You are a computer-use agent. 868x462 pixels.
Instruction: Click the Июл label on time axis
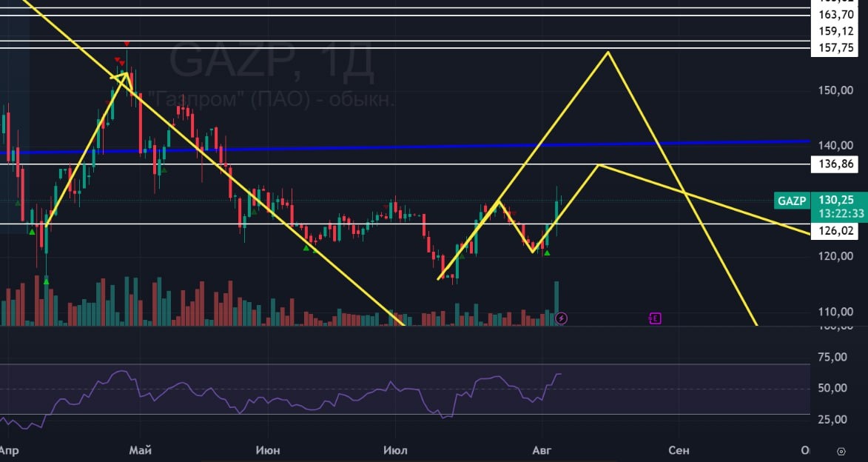tap(395, 450)
